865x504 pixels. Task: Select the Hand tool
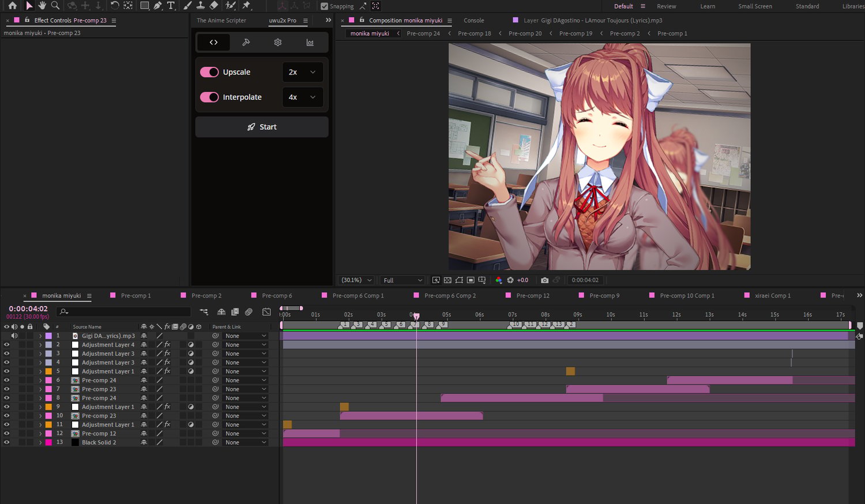pyautogui.click(x=42, y=6)
